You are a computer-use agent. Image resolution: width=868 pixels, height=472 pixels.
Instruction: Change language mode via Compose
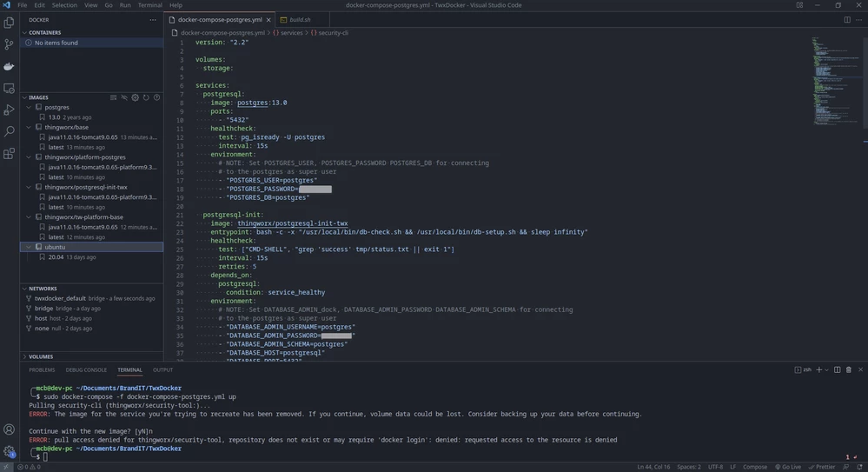coord(754,467)
